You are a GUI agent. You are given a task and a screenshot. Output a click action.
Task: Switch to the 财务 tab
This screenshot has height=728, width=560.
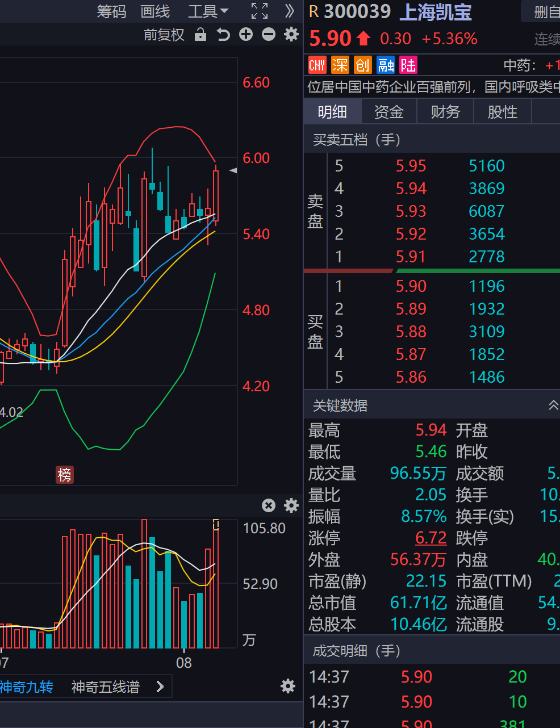point(445,112)
